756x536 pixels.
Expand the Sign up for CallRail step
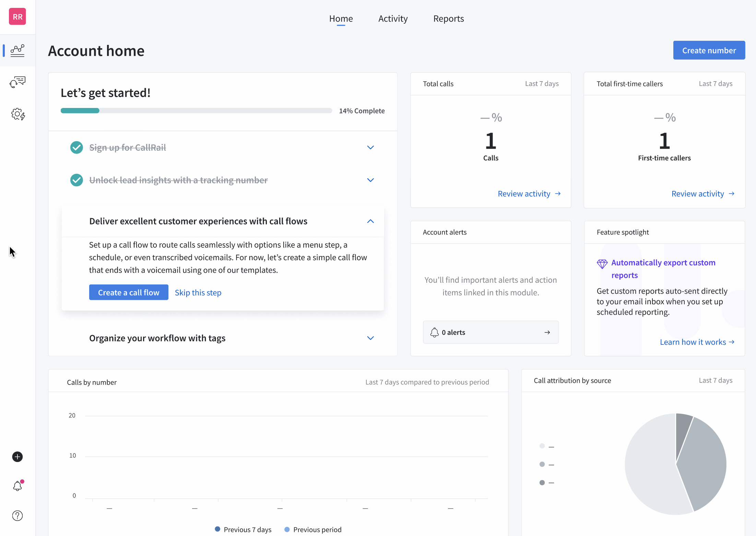370,147
